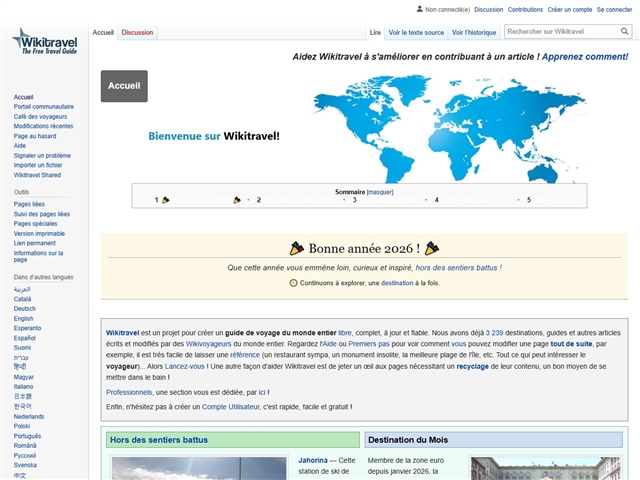Viewport: 640px width, 480px height.
Task: Open the Contributions link
Action: click(x=525, y=9)
